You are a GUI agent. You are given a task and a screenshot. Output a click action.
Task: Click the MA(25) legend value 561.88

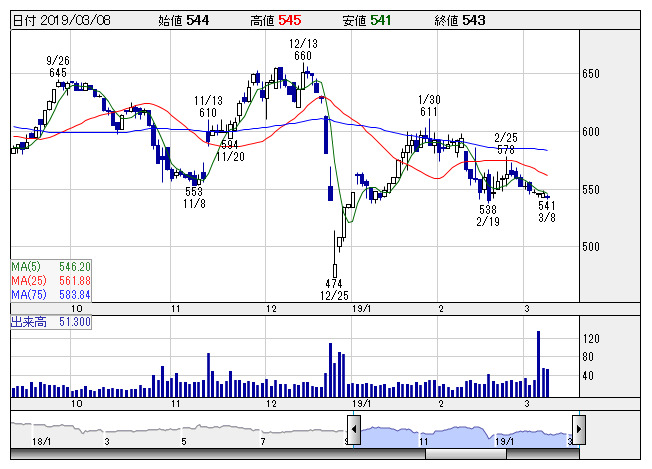click(x=75, y=281)
